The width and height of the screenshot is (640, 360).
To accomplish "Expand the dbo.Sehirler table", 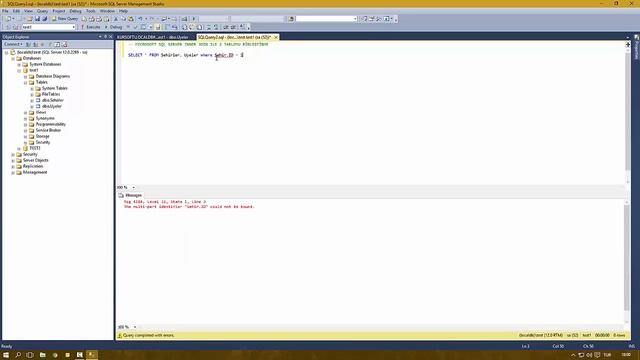I will tap(32, 100).
